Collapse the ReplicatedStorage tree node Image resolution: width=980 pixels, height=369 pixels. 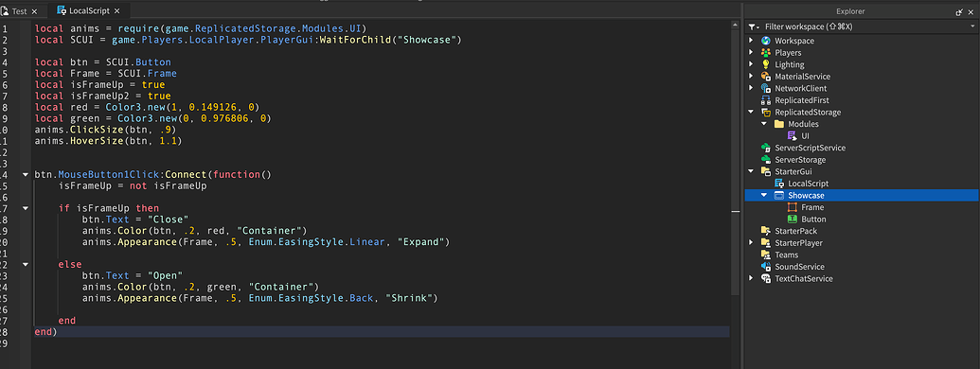pyautogui.click(x=751, y=113)
